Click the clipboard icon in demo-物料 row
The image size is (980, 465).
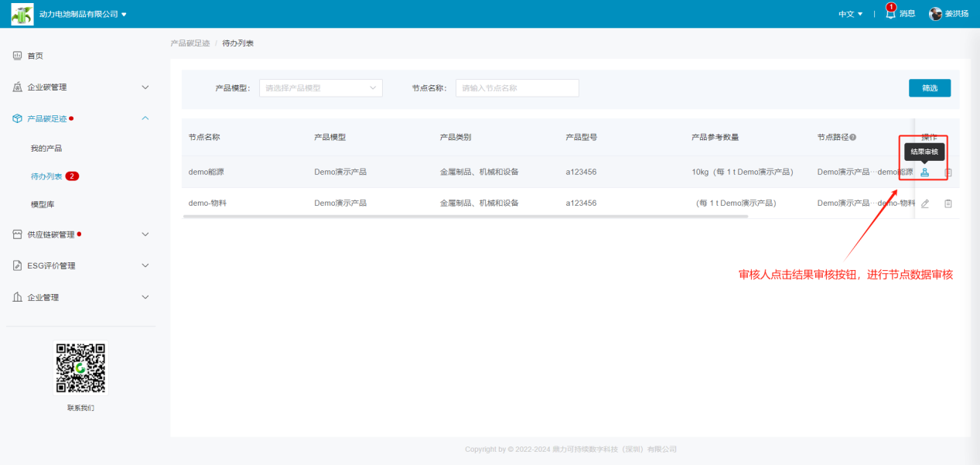coord(948,203)
